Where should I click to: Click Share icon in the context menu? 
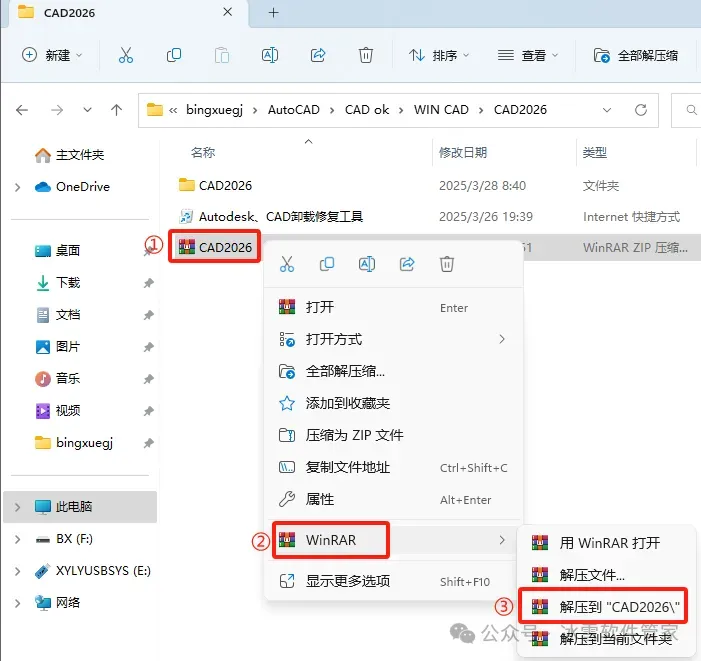[x=407, y=264]
